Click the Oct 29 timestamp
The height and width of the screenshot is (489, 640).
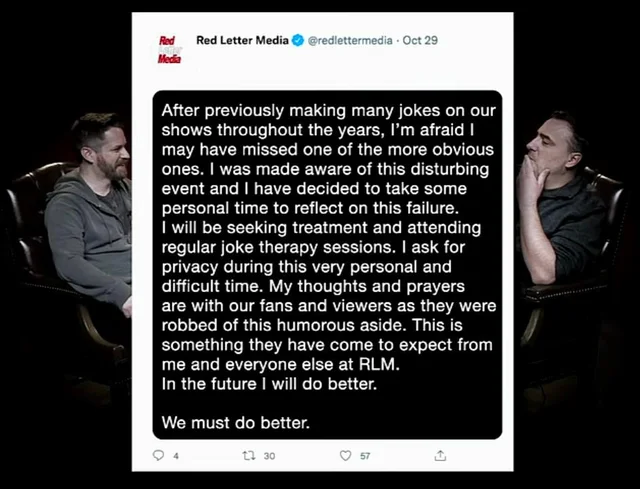pyautogui.click(x=420, y=40)
